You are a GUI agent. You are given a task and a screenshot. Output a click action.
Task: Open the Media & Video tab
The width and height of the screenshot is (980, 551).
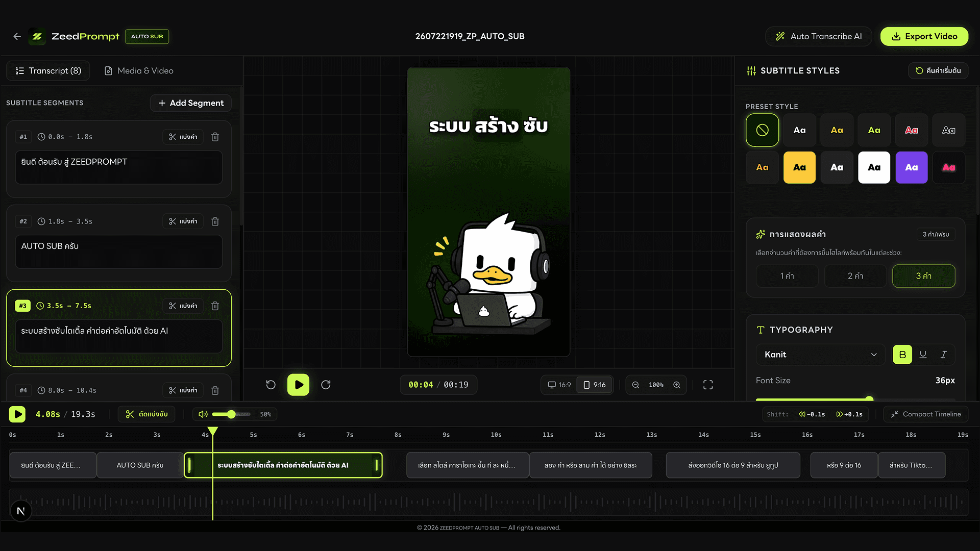click(x=139, y=71)
